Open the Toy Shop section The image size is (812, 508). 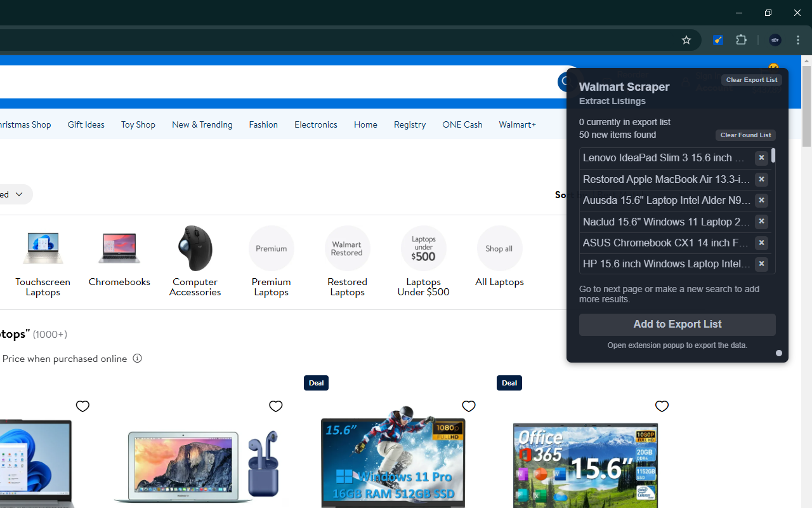[x=138, y=124]
